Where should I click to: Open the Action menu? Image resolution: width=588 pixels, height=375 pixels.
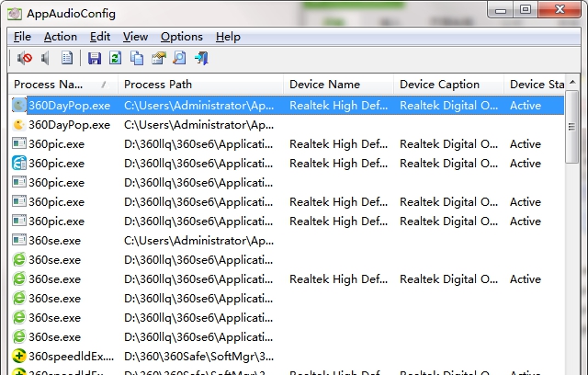click(x=61, y=37)
